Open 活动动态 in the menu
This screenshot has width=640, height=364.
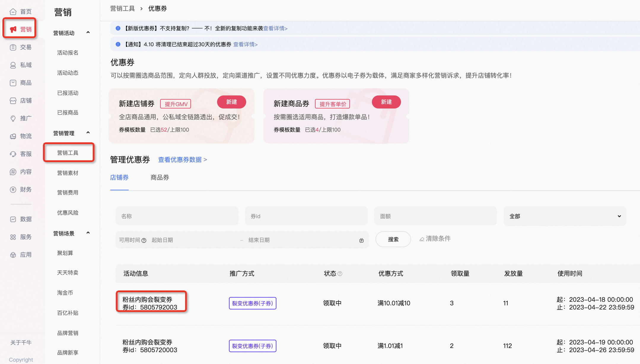pyautogui.click(x=68, y=73)
